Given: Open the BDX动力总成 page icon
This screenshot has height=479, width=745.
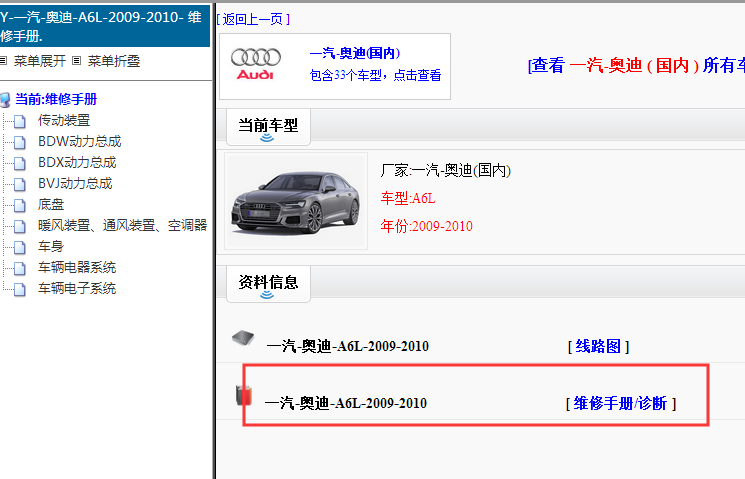Looking at the screenshot, I should pyautogui.click(x=20, y=163).
